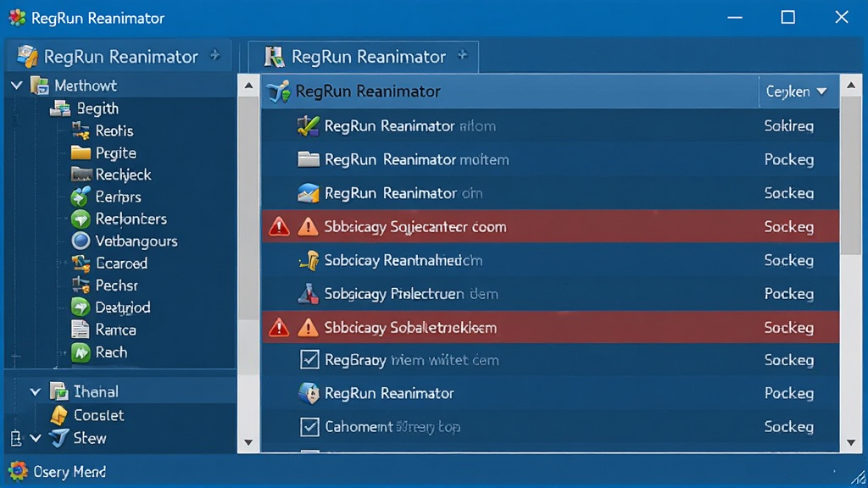Maximize the RegRun Reanimator window
The image size is (868, 488).
click(x=787, y=17)
